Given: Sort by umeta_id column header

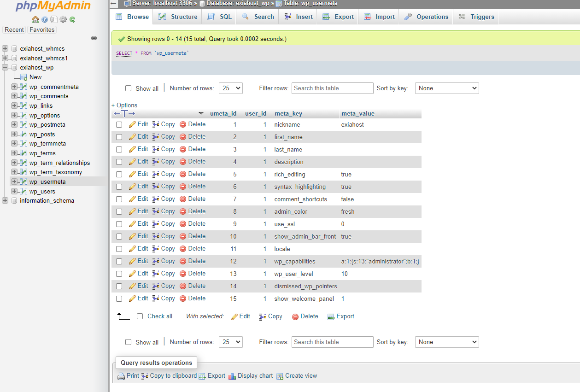Looking at the screenshot, I should (x=223, y=113).
